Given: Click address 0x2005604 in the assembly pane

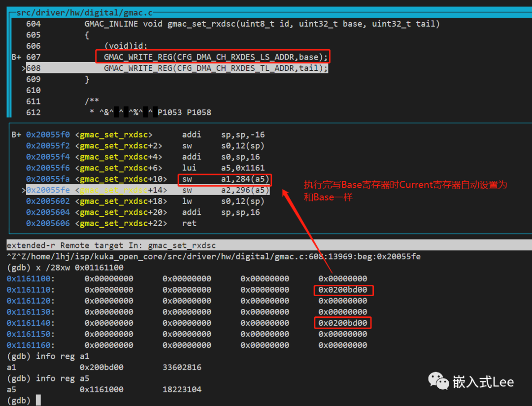Looking at the screenshot, I should pyautogui.click(x=48, y=212).
